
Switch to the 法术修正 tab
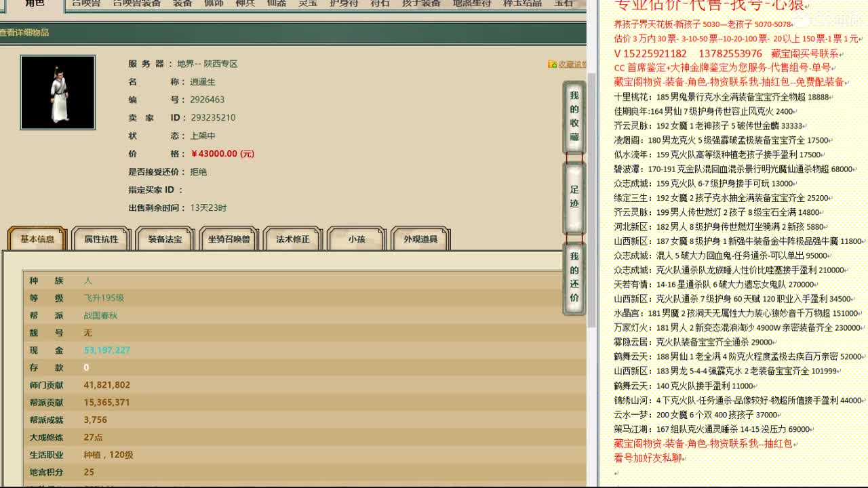click(x=292, y=239)
